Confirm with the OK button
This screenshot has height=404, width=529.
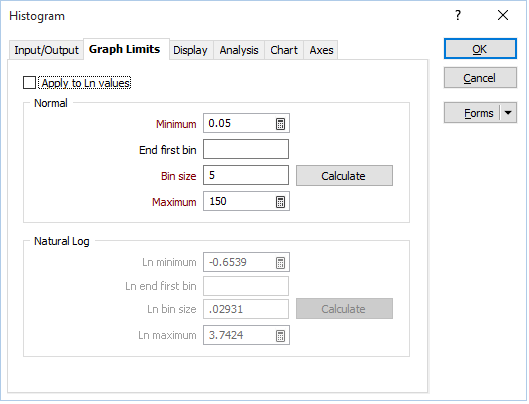[480, 49]
